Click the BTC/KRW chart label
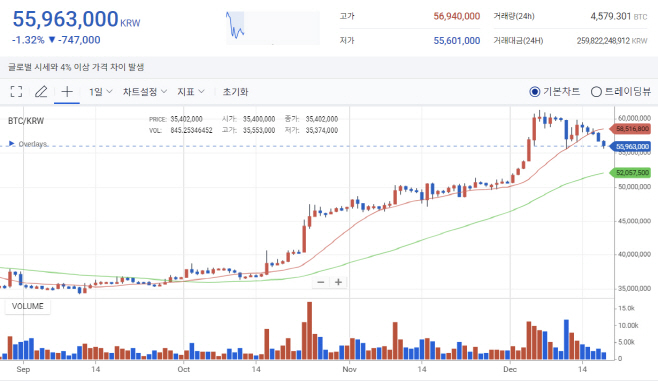Image resolution: width=658 pixels, height=381 pixels. [26, 121]
